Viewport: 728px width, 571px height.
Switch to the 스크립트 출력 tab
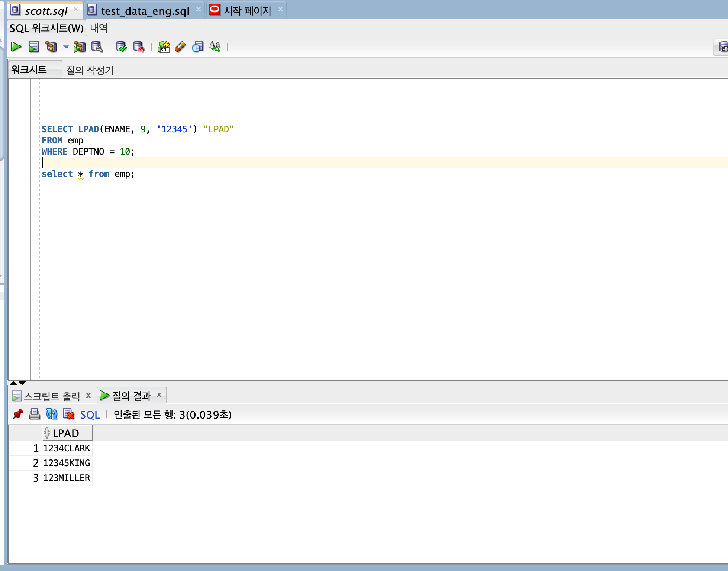point(52,396)
